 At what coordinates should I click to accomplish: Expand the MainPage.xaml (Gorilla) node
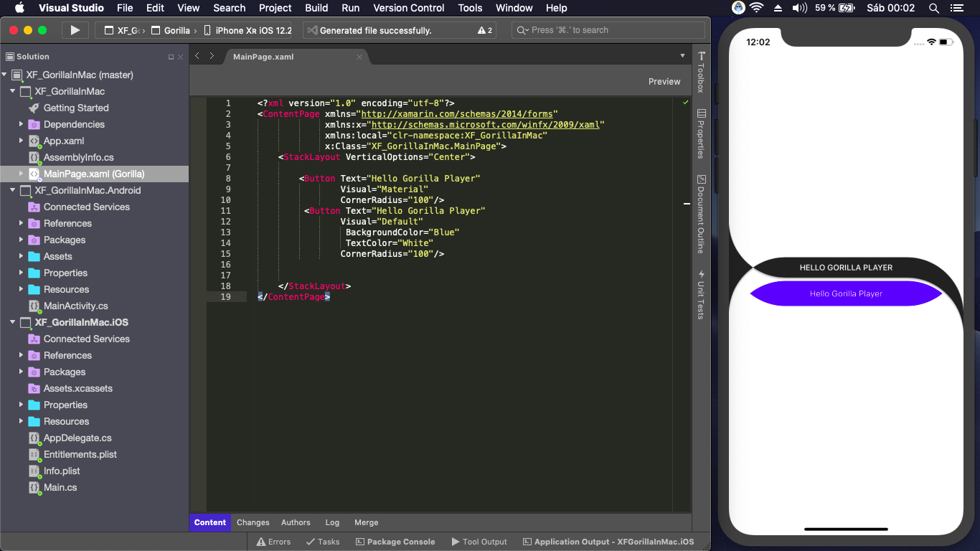tap(22, 174)
